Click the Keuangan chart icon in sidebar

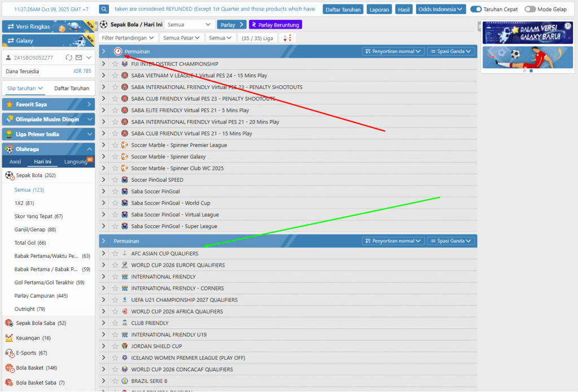pos(9,338)
